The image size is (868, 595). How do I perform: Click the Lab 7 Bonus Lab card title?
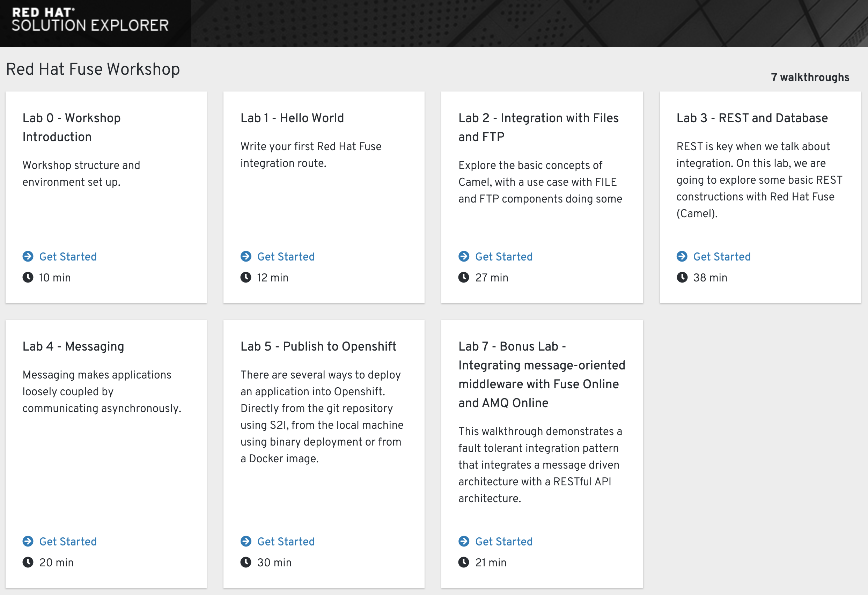click(542, 374)
